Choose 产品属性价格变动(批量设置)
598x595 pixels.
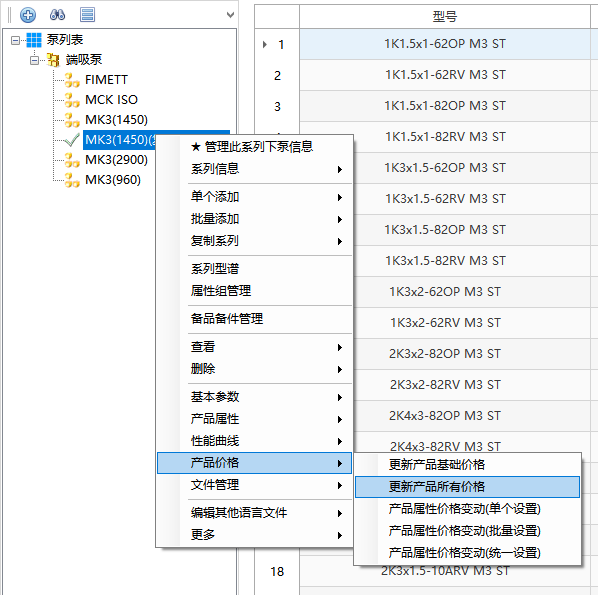coord(467,531)
